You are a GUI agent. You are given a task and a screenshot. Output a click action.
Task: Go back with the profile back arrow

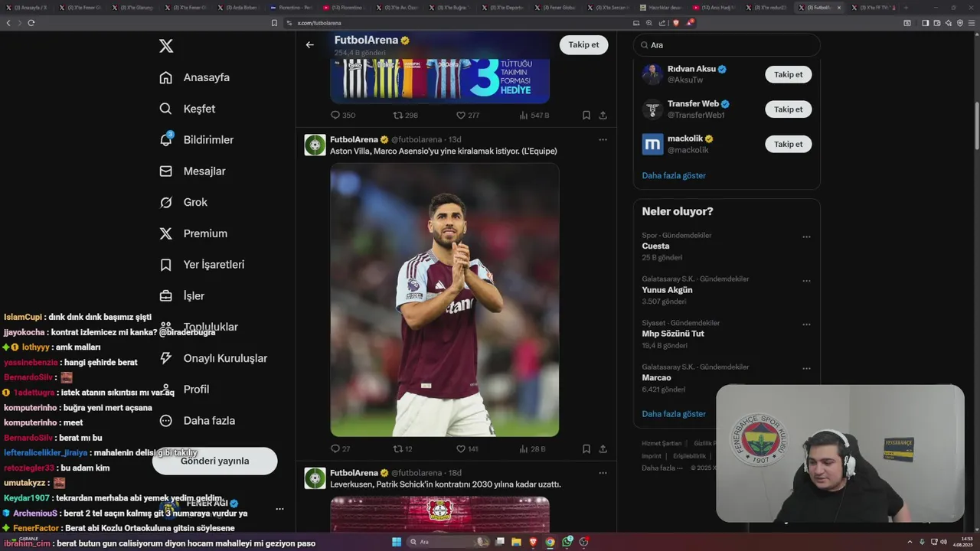pyautogui.click(x=309, y=44)
